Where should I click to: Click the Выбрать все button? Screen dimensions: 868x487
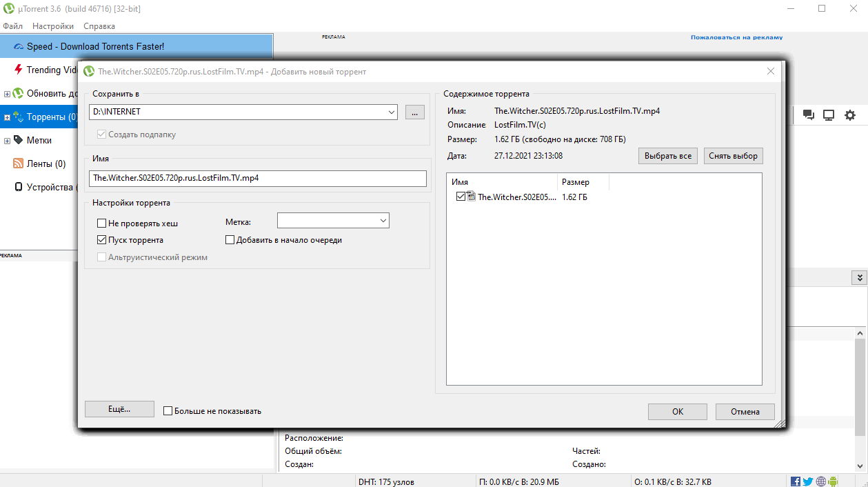(x=668, y=156)
